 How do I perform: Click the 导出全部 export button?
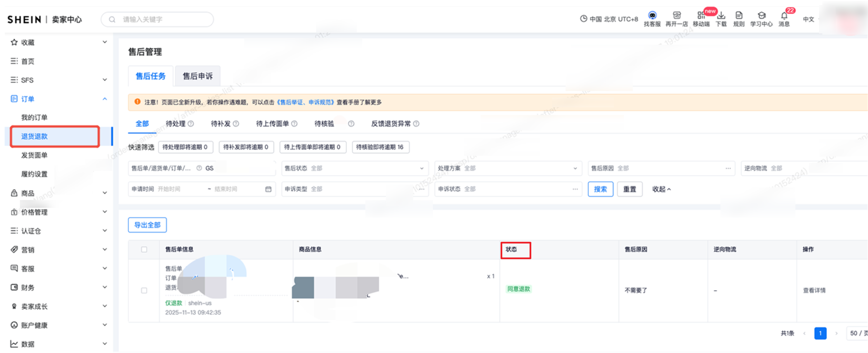coord(147,225)
